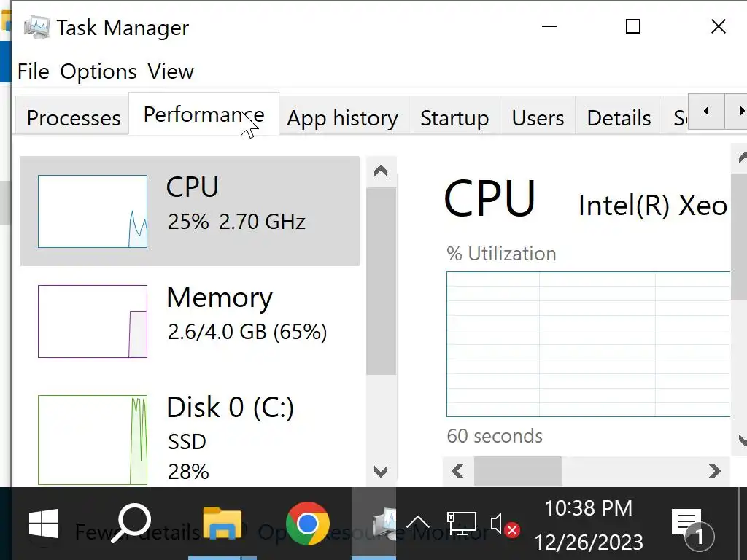
Task: Open the Options menu
Action: click(x=98, y=71)
